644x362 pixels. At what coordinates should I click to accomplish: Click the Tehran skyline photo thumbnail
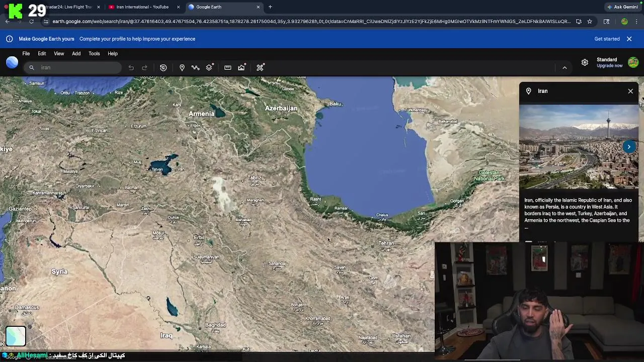tap(579, 147)
